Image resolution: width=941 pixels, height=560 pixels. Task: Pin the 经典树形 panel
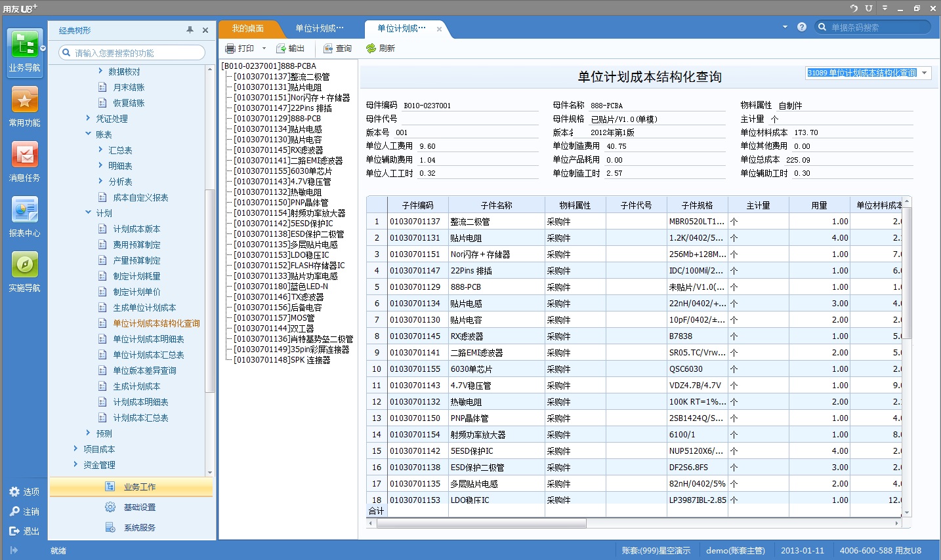click(x=190, y=30)
